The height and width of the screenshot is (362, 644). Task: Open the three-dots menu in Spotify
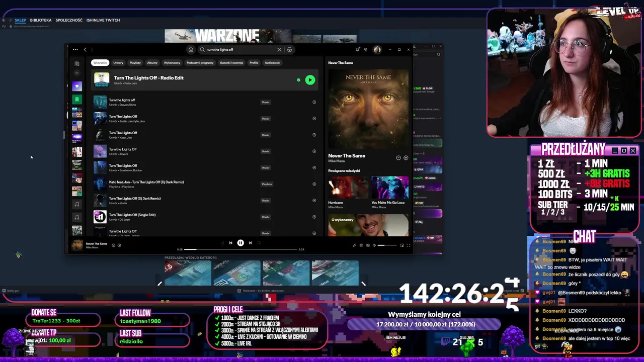tap(75, 49)
